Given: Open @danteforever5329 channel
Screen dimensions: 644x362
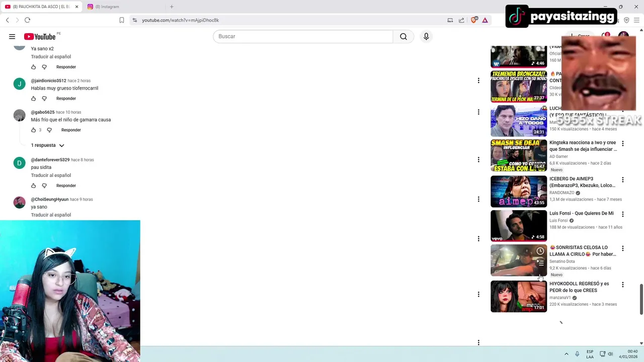Looking at the screenshot, I should pos(50,160).
